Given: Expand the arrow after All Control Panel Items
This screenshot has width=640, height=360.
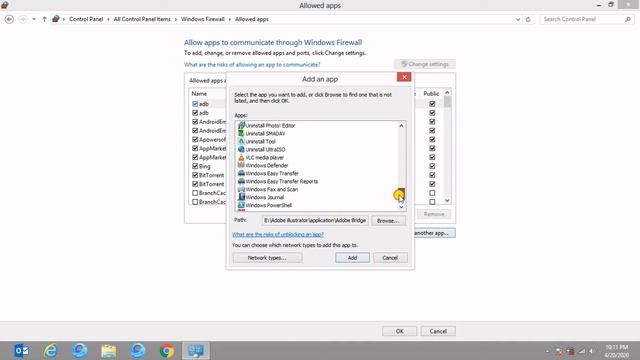Looking at the screenshot, I should tap(176, 19).
